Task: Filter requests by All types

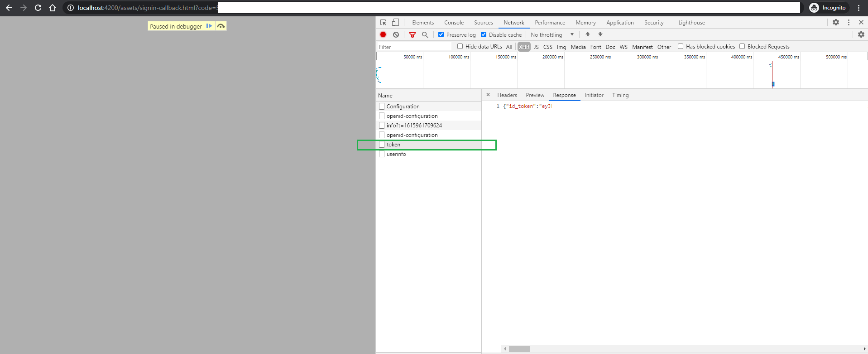Action: (x=509, y=47)
